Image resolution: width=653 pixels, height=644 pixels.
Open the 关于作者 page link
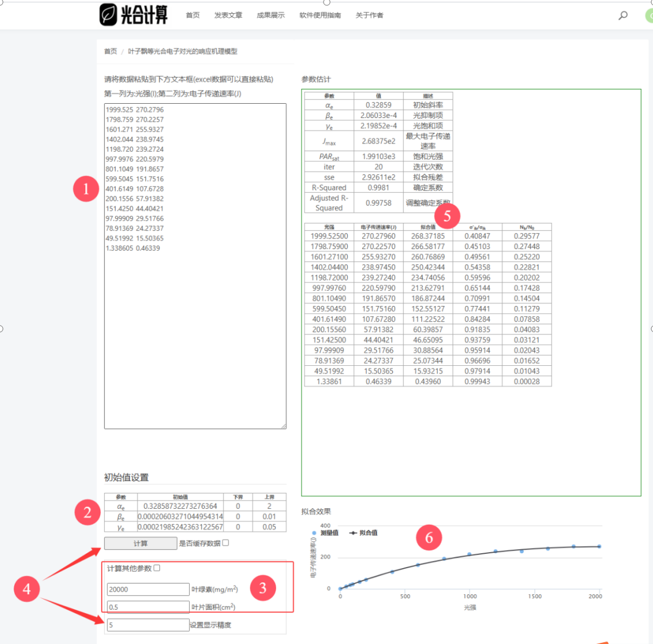369,15
